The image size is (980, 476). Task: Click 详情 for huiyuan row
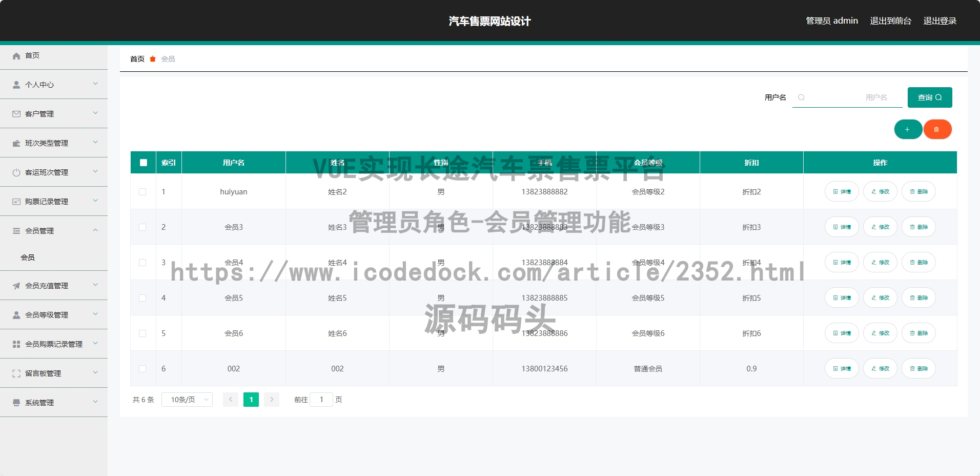(842, 192)
